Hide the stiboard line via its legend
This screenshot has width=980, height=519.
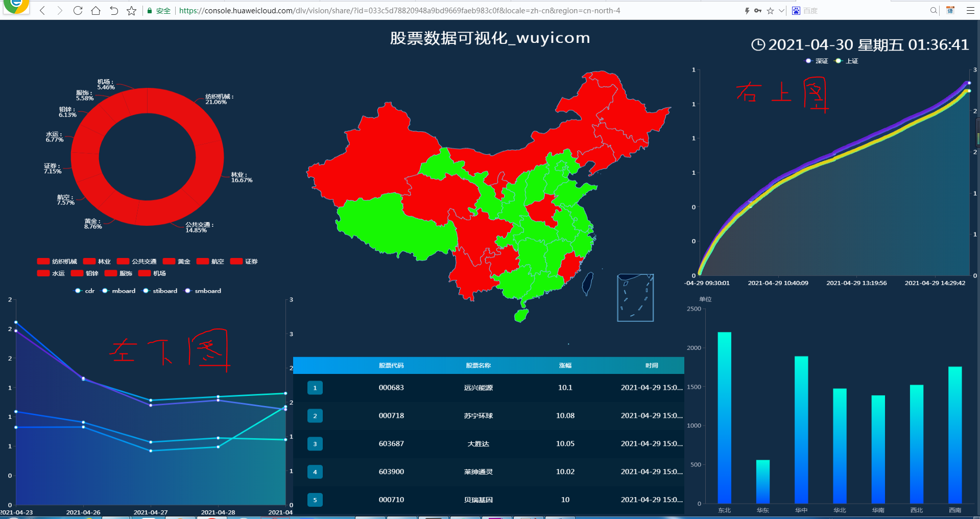pyautogui.click(x=160, y=291)
